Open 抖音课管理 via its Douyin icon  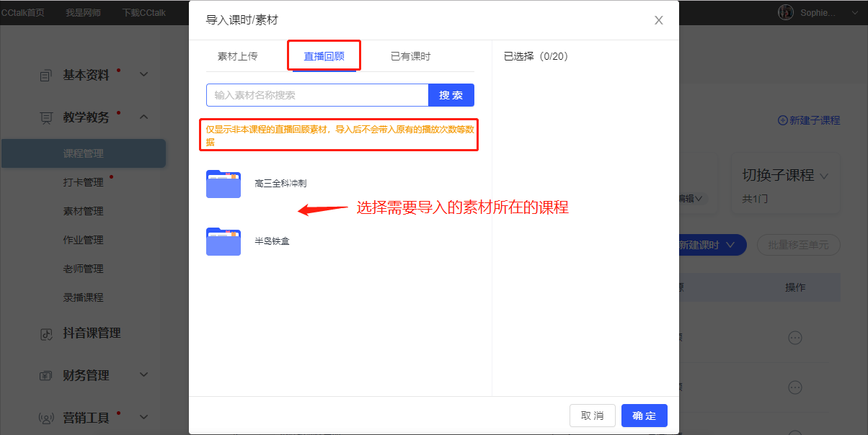45,333
